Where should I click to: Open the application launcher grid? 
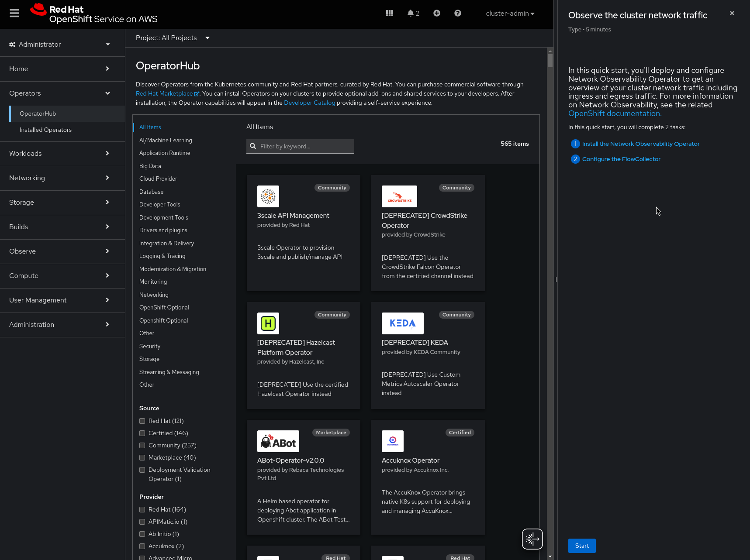[390, 14]
